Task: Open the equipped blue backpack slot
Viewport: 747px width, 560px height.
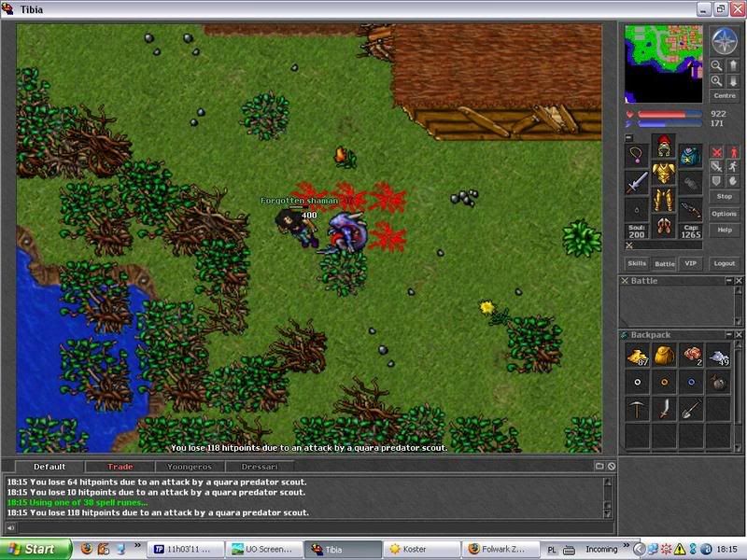Action: click(x=691, y=155)
